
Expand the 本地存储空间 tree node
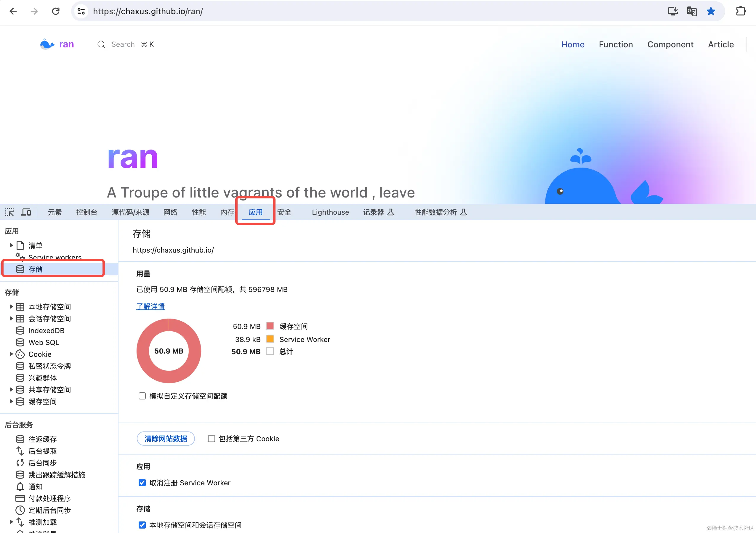(11, 306)
